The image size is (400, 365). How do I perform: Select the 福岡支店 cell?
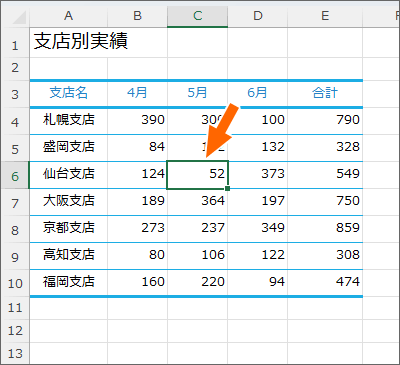tap(68, 282)
